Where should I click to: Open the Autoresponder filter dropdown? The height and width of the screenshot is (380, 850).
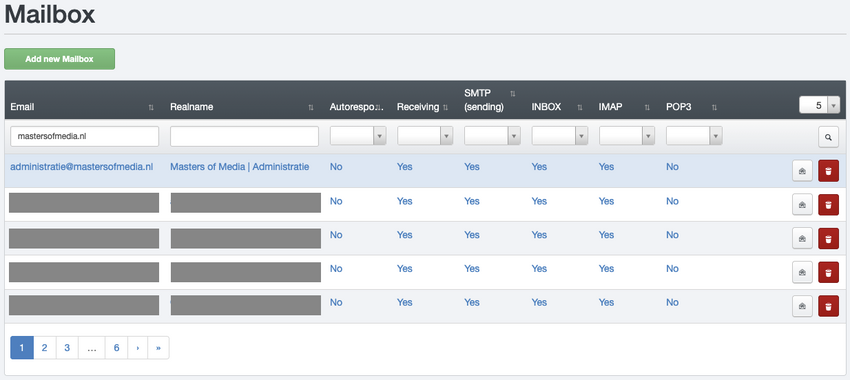coord(358,136)
